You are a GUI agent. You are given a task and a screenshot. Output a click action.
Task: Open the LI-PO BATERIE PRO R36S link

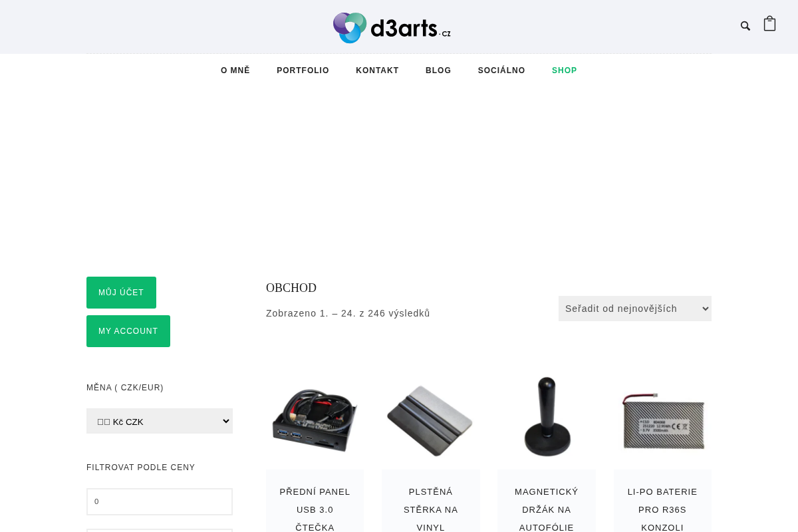coord(662,509)
